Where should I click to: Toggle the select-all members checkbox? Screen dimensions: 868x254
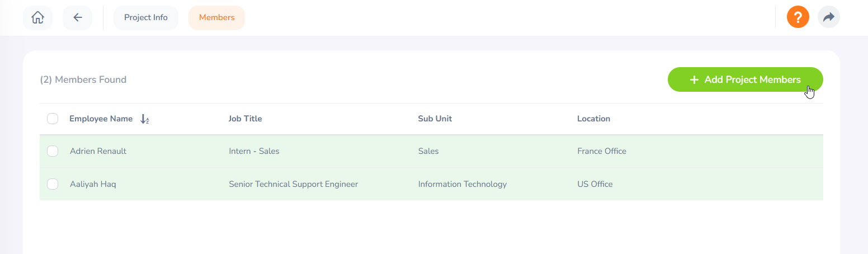pos(53,119)
